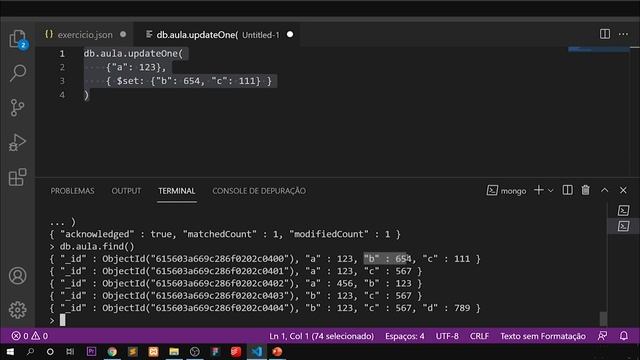Close the terminal panel
The height and width of the screenshot is (360, 640).
pyautogui.click(x=623, y=190)
